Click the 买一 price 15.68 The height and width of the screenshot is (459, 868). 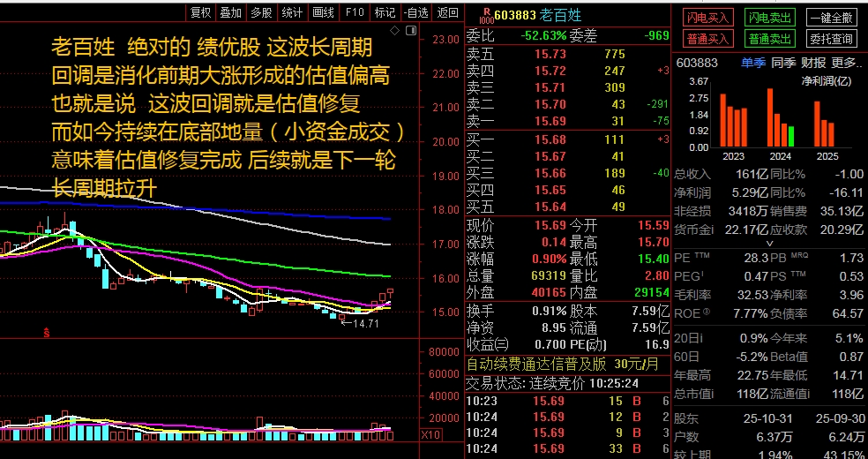coord(550,140)
